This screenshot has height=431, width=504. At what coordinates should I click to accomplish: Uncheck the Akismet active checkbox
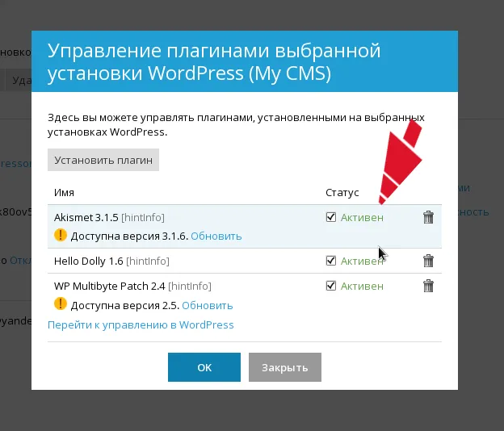pyautogui.click(x=331, y=217)
